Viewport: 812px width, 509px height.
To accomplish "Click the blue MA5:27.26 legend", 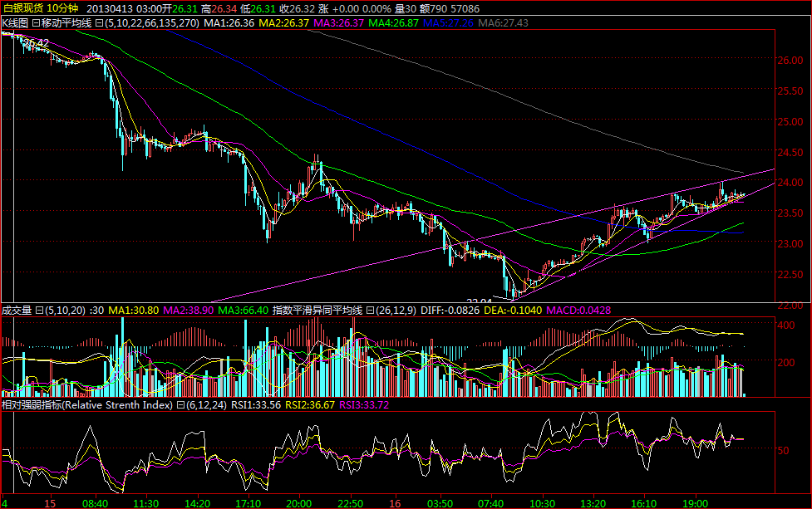I will pos(449,22).
